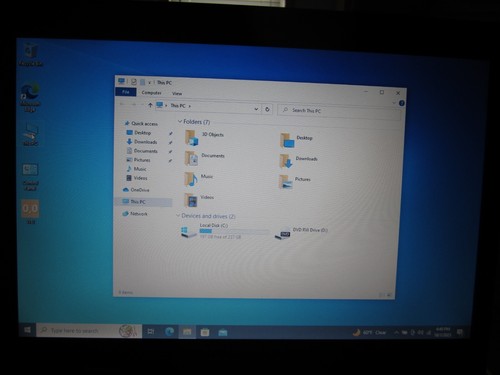Open notification center icon

(x=460, y=332)
